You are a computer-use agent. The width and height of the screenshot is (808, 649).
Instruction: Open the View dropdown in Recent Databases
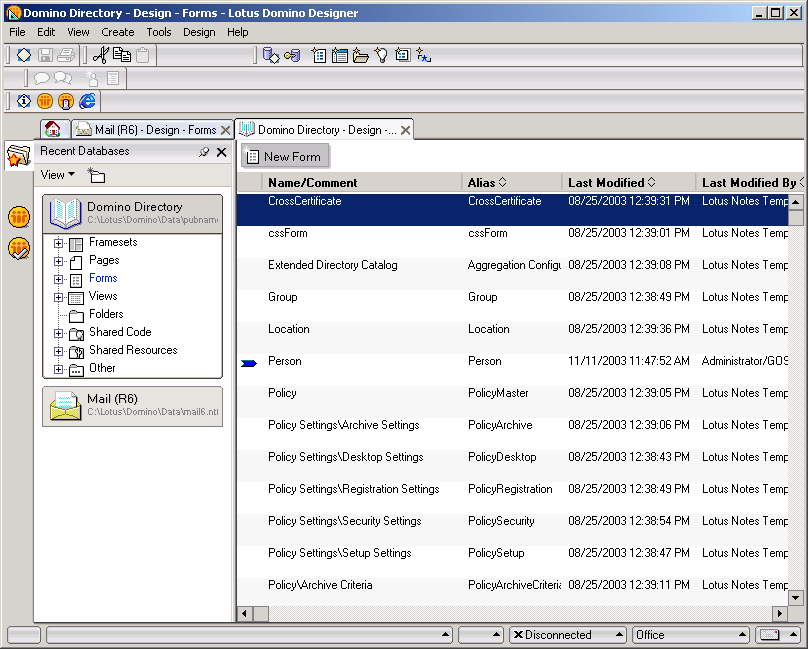tap(57, 175)
